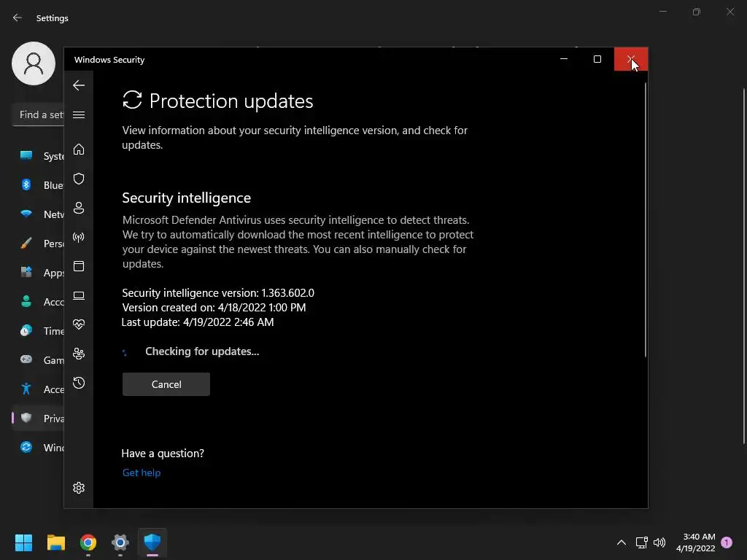This screenshot has width=747, height=560.
Task: Go back in the Settings window
Action: [x=18, y=17]
